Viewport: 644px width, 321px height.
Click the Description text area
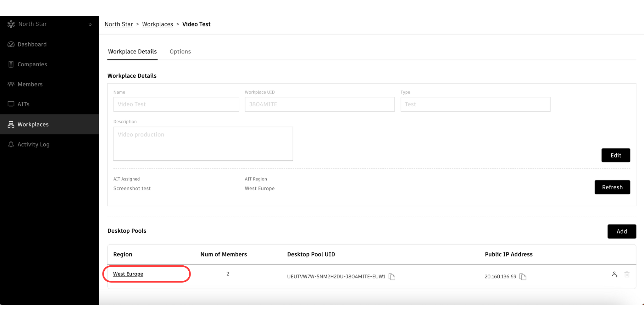203,144
